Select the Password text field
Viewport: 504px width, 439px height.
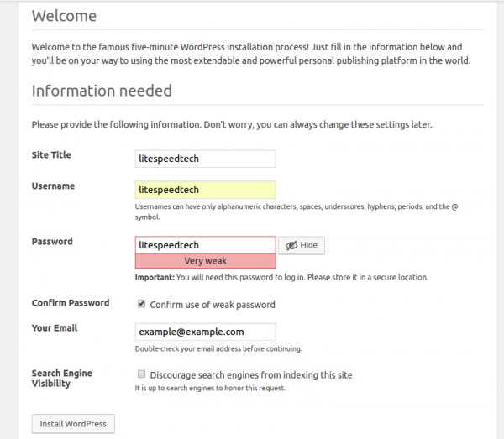tap(205, 245)
